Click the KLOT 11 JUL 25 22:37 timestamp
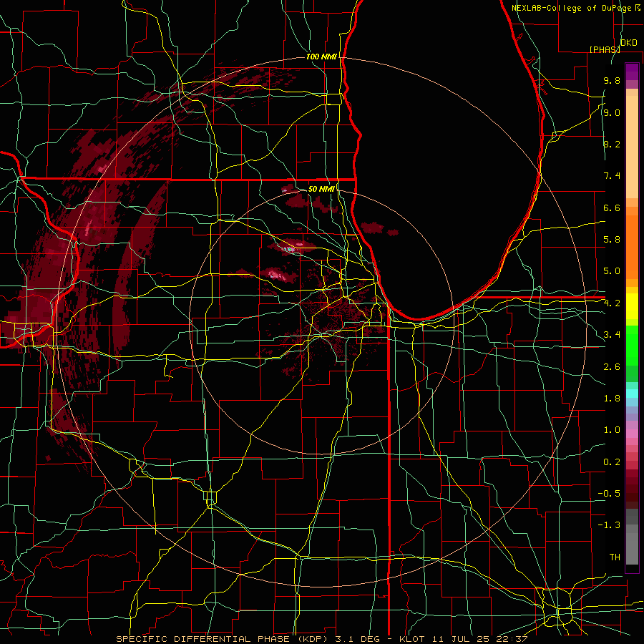Viewport: 644px width, 644px height. 464,639
